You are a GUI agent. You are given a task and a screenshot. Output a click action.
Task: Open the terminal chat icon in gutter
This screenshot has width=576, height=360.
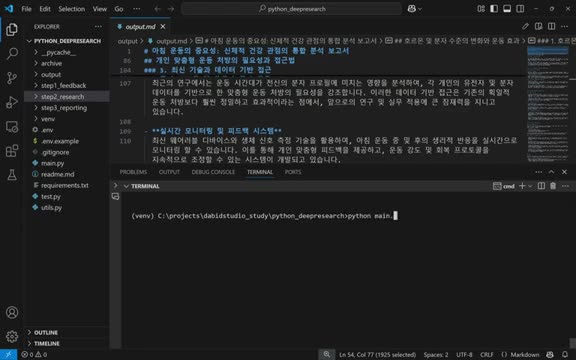115,197
